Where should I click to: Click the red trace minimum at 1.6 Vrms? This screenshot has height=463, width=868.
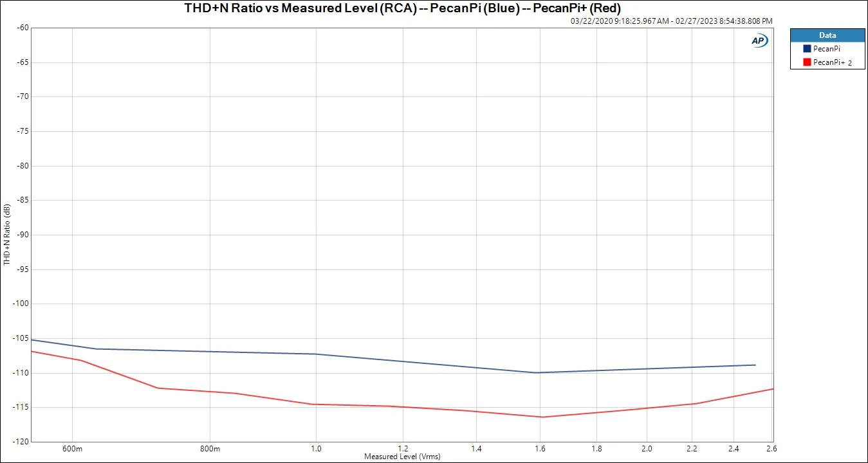541,417
